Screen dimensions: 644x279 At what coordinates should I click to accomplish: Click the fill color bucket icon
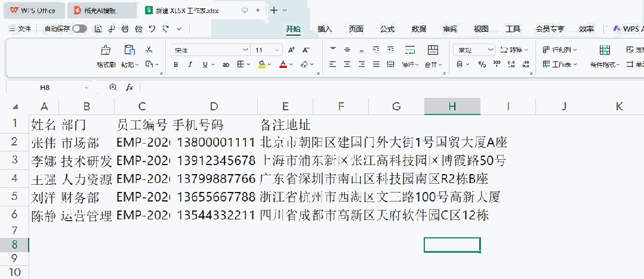click(x=262, y=64)
